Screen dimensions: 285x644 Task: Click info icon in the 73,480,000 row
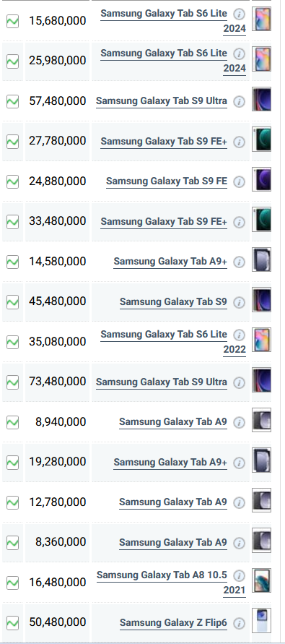pyautogui.click(x=239, y=382)
